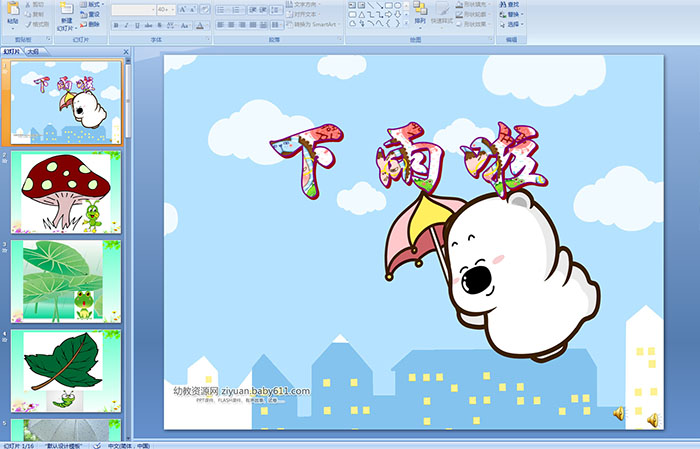This screenshot has width=700, height=449.
Task: Click the spell check icon in status bar
Action: (97, 445)
